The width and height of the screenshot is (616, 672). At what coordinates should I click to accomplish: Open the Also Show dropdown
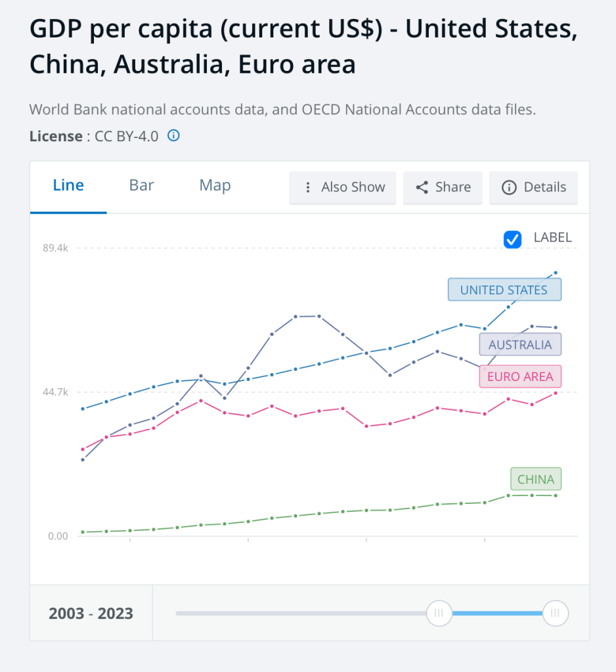[x=343, y=187]
